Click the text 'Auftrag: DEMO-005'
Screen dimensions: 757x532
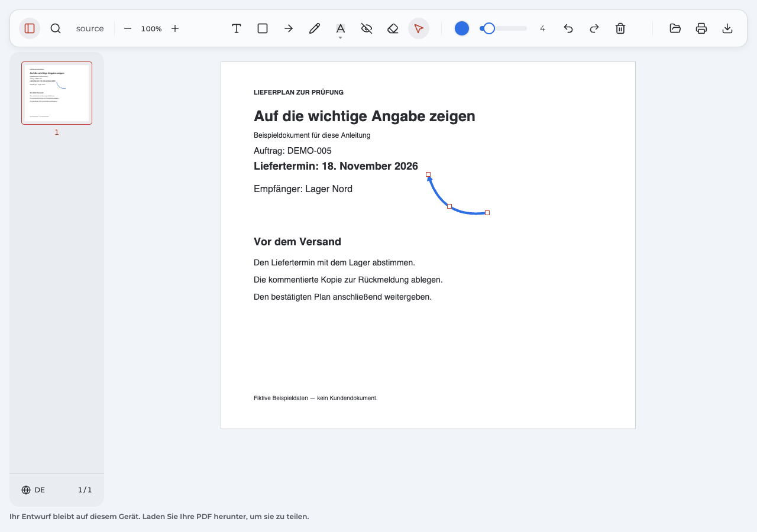(293, 151)
